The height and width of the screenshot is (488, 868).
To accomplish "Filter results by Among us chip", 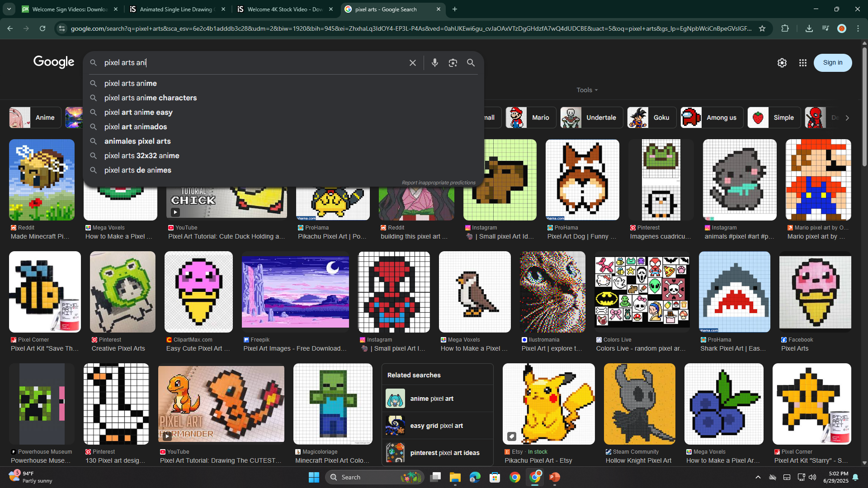I will (x=712, y=117).
